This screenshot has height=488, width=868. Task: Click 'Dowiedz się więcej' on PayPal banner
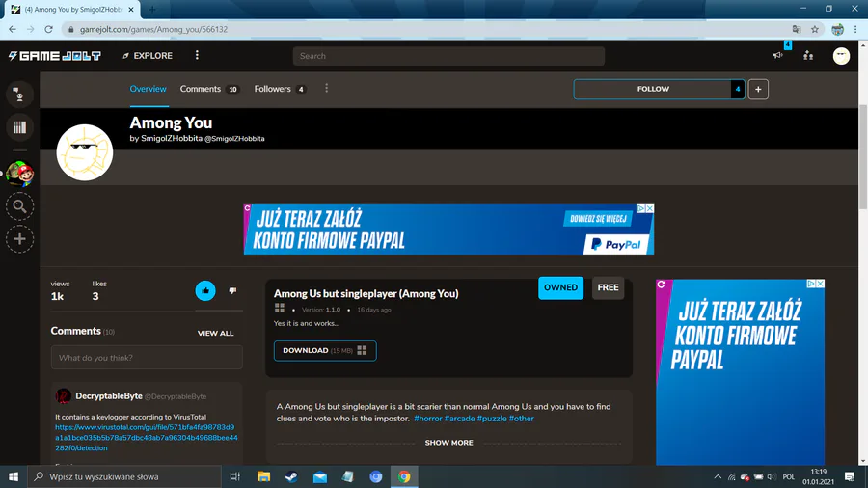click(x=598, y=219)
